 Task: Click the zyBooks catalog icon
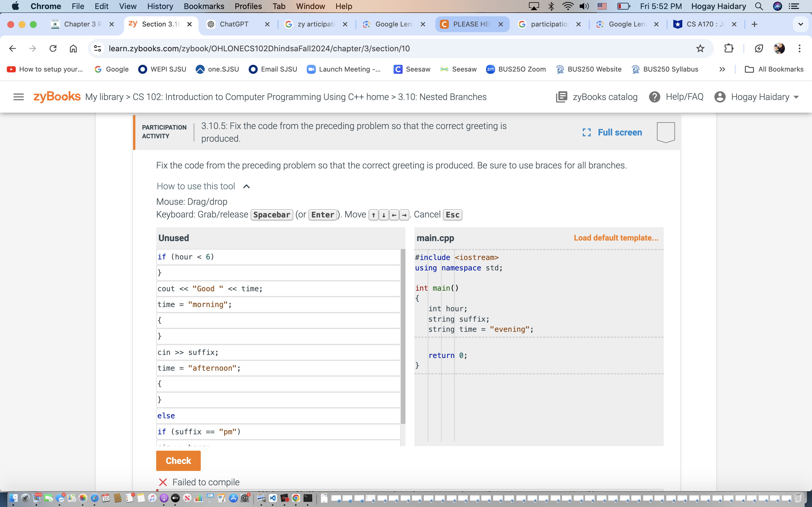[561, 97]
